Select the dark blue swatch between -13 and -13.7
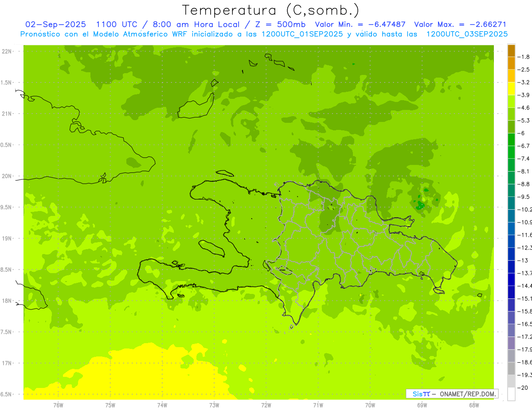The width and height of the screenshot is (532, 411). click(511, 267)
